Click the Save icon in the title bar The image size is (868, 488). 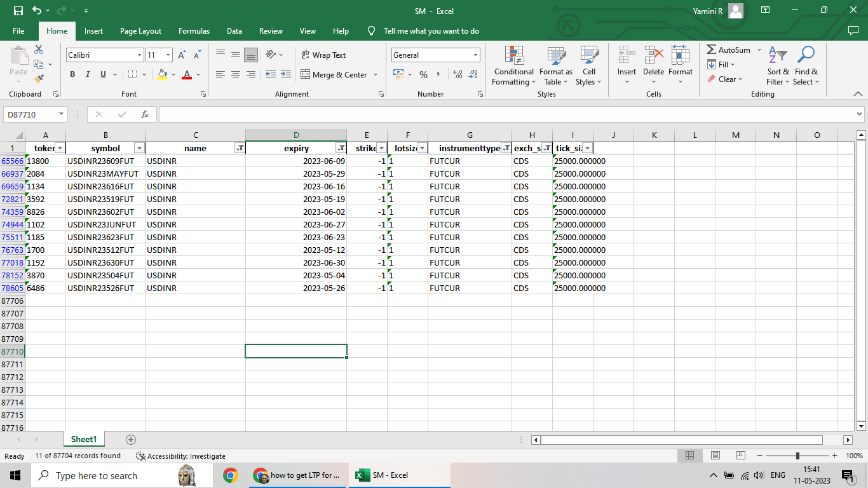pos(18,11)
